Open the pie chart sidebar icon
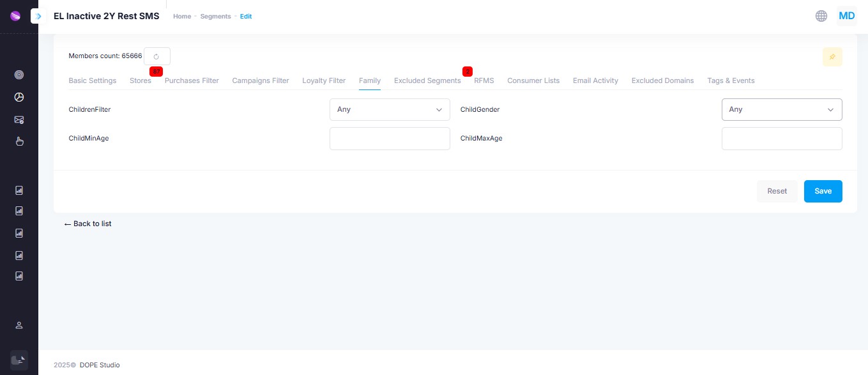This screenshot has width=868, height=375. coord(19,97)
